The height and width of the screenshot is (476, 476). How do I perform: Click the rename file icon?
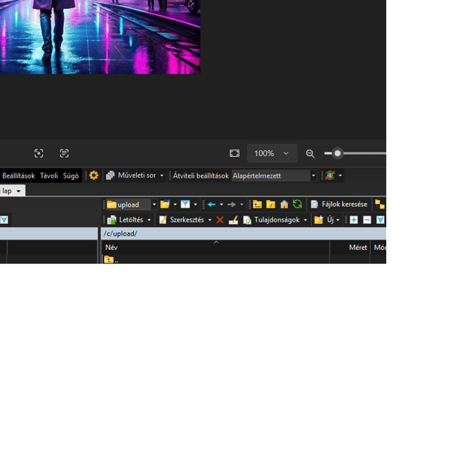point(234,220)
